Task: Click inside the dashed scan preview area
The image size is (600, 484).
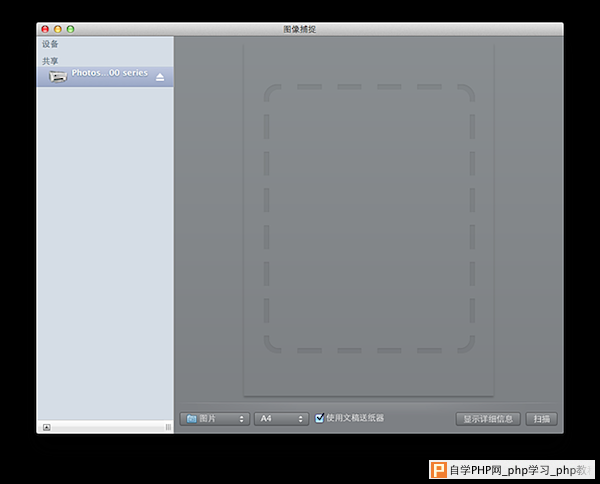Action: tap(368, 218)
